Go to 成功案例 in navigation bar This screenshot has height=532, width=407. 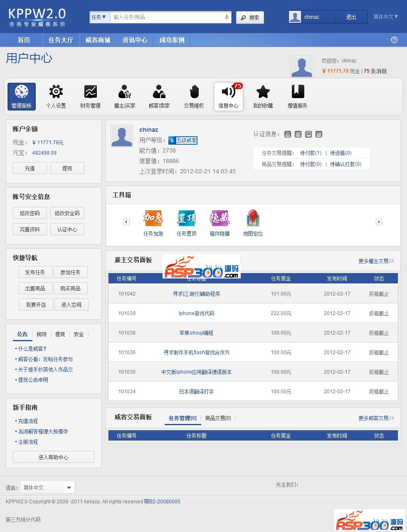172,40
